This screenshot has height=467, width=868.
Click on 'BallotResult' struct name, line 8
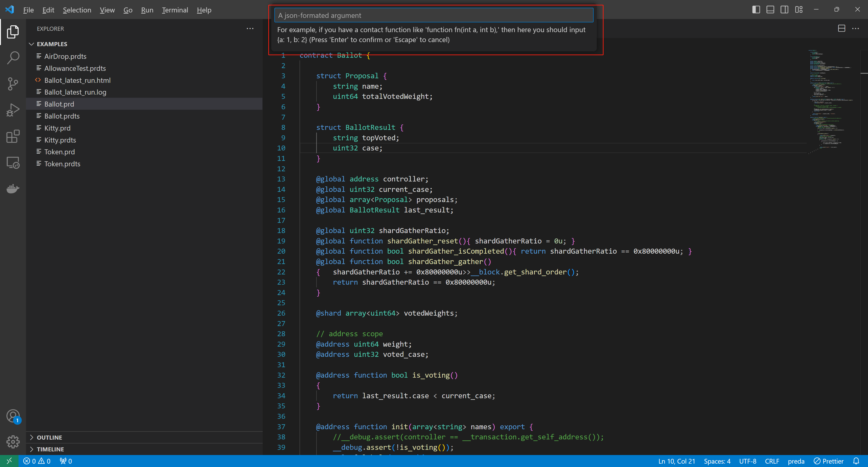click(x=370, y=127)
